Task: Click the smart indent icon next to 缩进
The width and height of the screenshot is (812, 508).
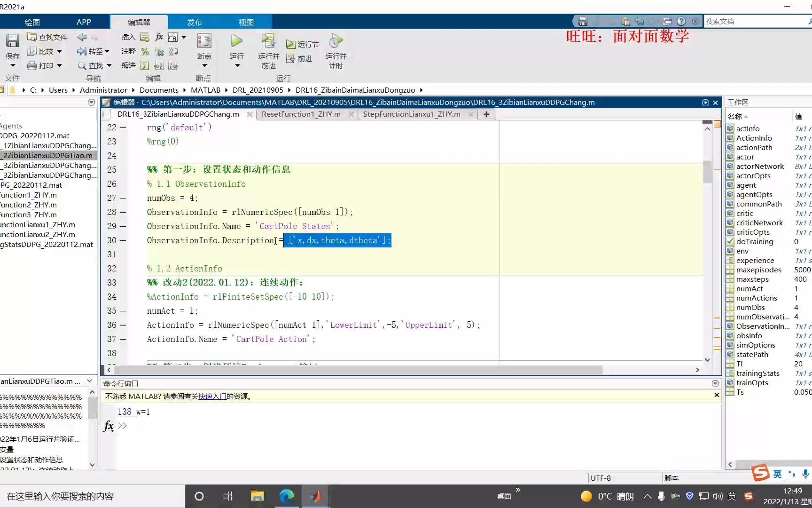Action: pos(145,65)
